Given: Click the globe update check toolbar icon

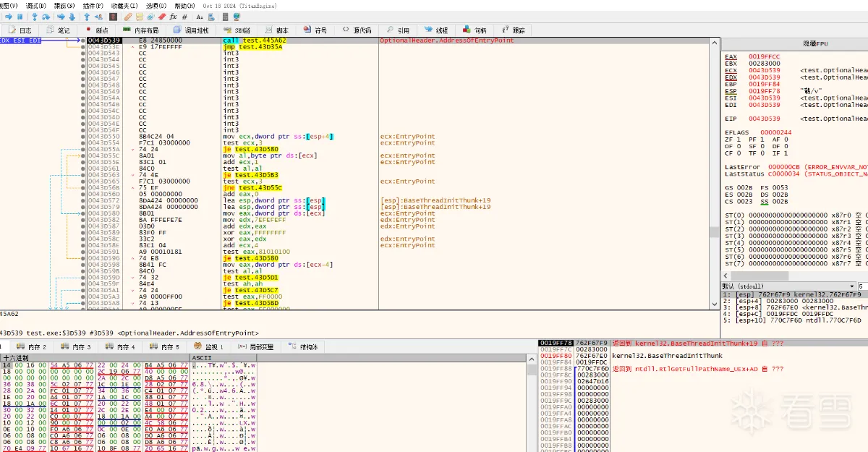Looking at the screenshot, I should [237, 17].
